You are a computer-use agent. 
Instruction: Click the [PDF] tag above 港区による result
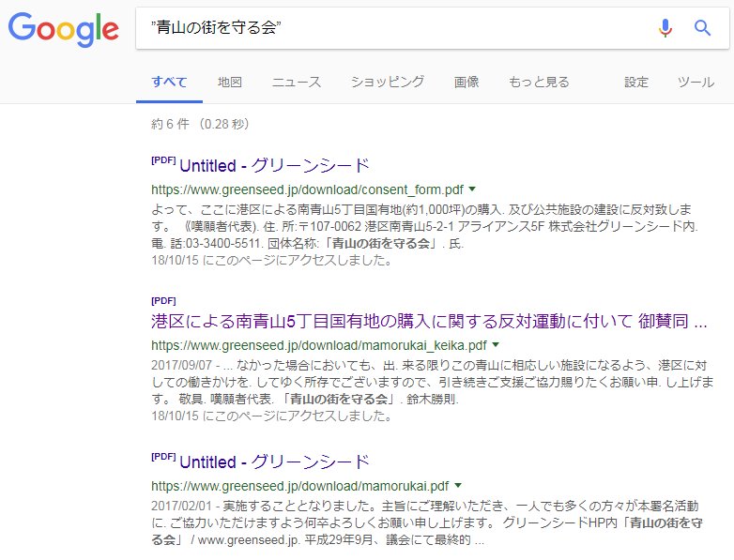(163, 301)
